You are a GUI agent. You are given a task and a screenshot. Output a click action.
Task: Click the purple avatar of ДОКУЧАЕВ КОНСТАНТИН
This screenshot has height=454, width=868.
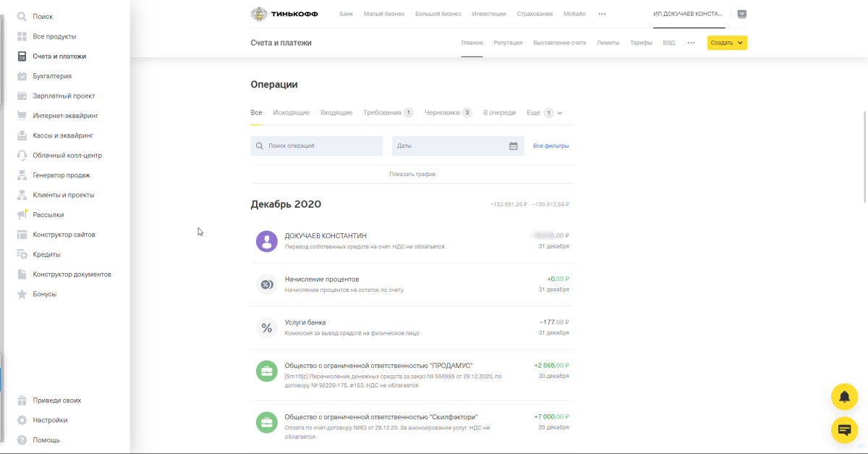pos(267,241)
